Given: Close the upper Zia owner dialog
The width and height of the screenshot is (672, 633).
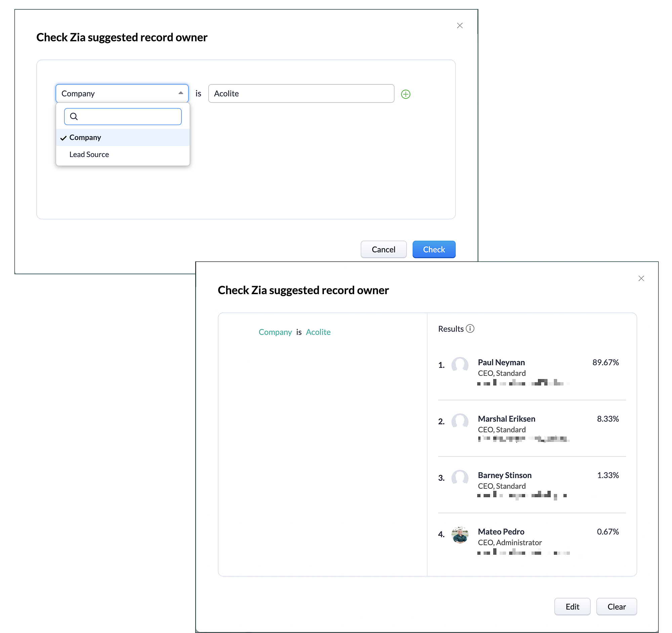Looking at the screenshot, I should point(459,25).
